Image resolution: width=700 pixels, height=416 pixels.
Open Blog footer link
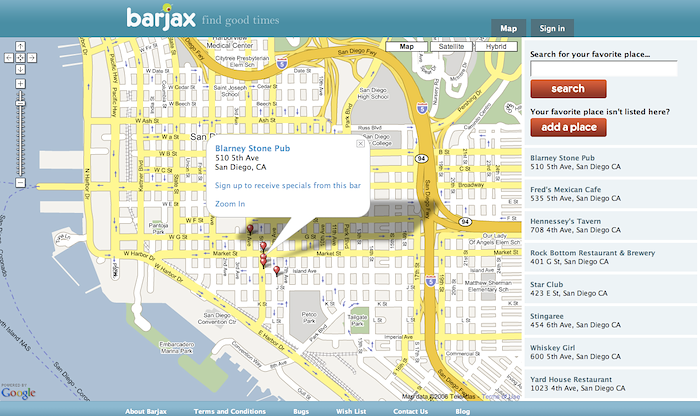pos(462,412)
